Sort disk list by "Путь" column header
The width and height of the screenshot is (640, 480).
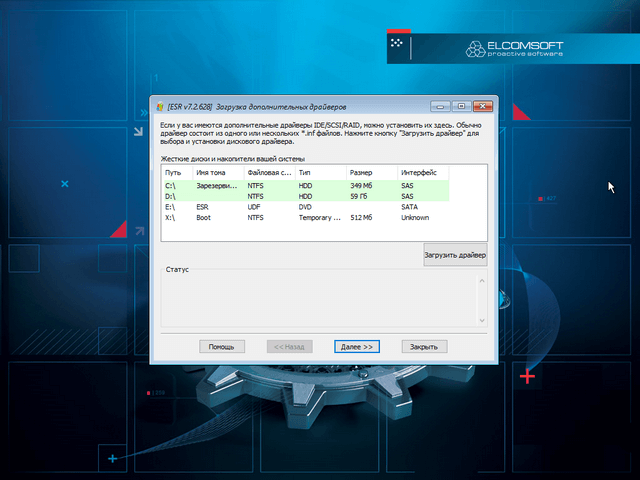click(x=177, y=173)
